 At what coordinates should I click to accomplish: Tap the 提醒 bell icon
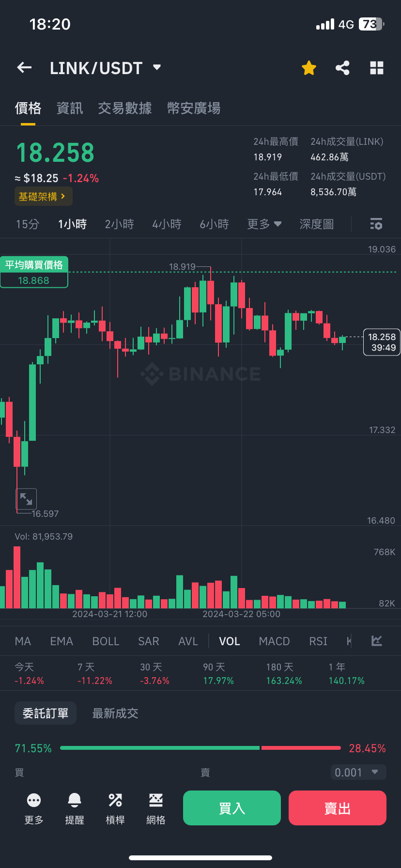pyautogui.click(x=75, y=800)
